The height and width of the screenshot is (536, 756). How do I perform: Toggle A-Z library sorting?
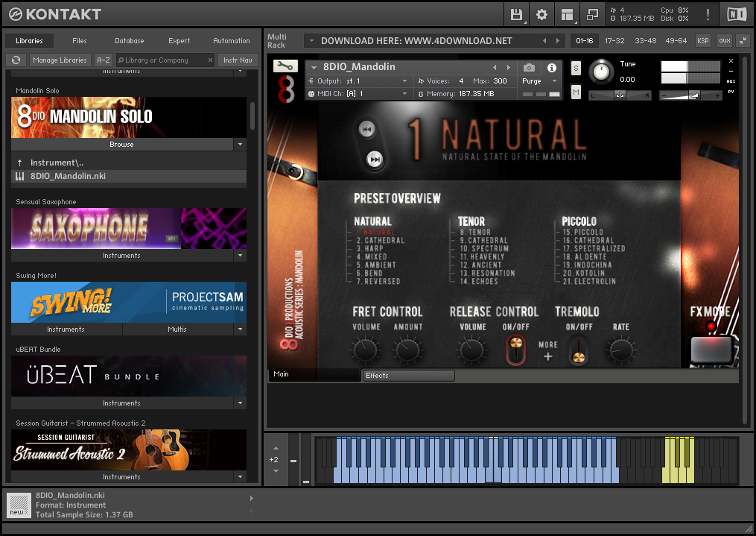point(104,60)
